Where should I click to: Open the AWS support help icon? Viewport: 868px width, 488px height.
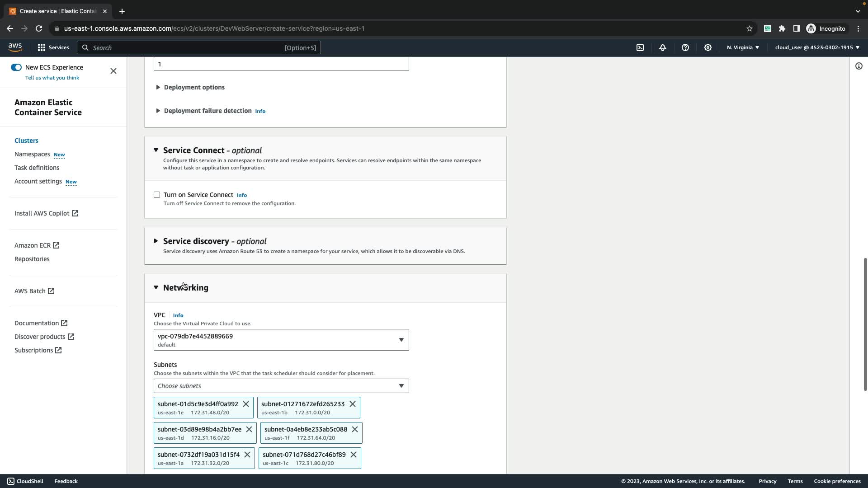[x=685, y=47]
